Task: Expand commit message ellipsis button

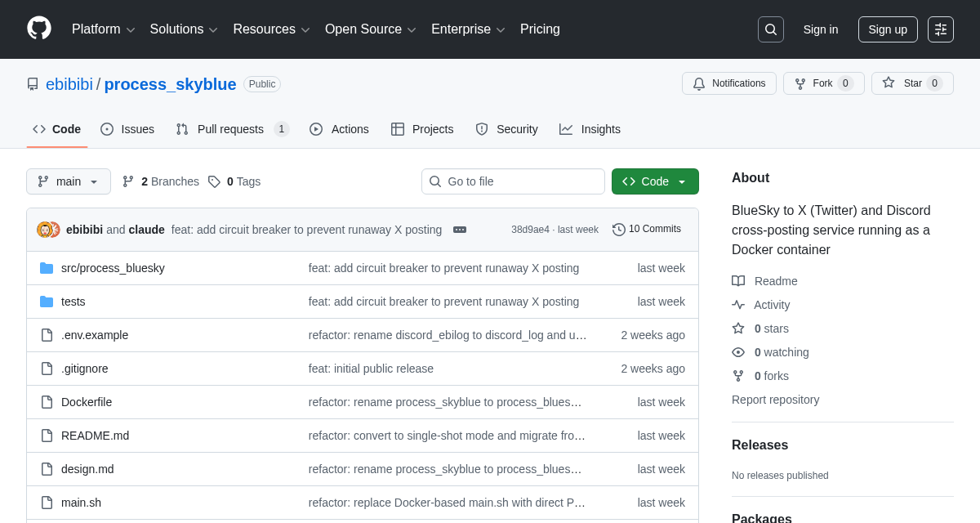Action: [x=460, y=230]
